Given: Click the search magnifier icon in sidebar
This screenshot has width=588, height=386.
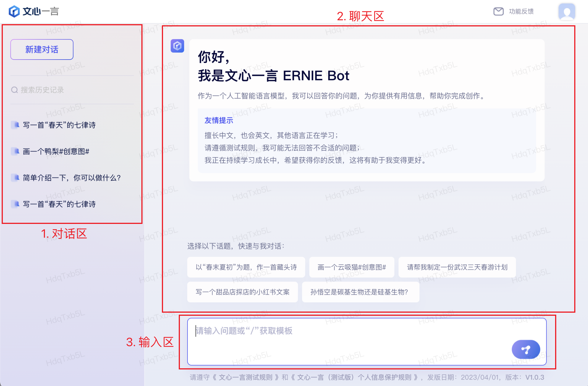Looking at the screenshot, I should coord(14,90).
